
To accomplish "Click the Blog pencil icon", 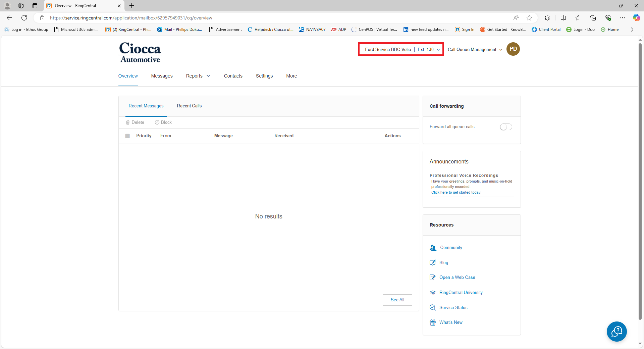I will (433, 262).
